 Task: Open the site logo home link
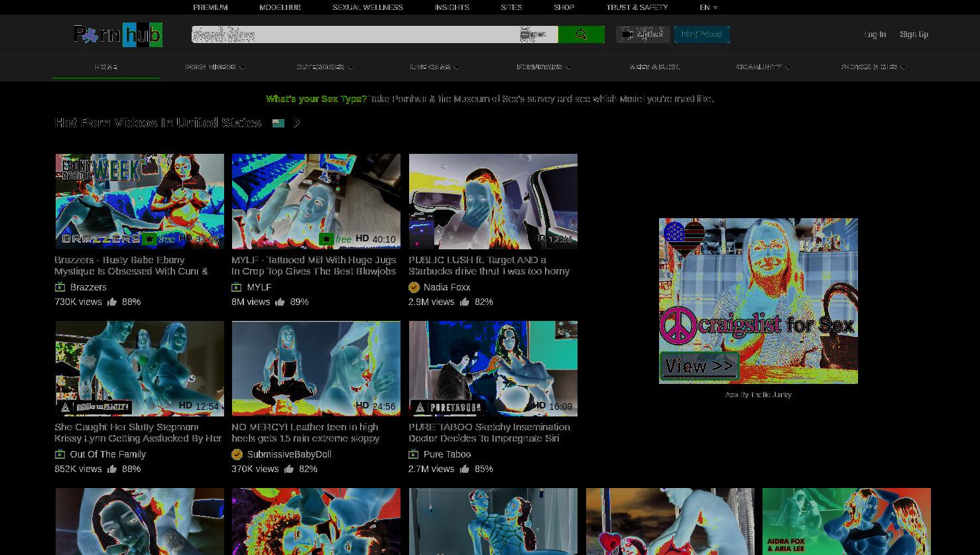click(118, 34)
